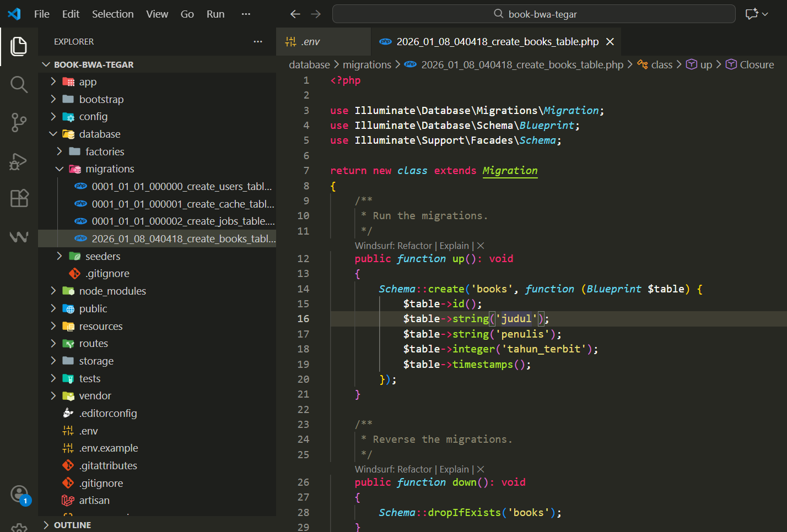Click Explain link above the down function
The width and height of the screenshot is (787, 532).
point(454,470)
